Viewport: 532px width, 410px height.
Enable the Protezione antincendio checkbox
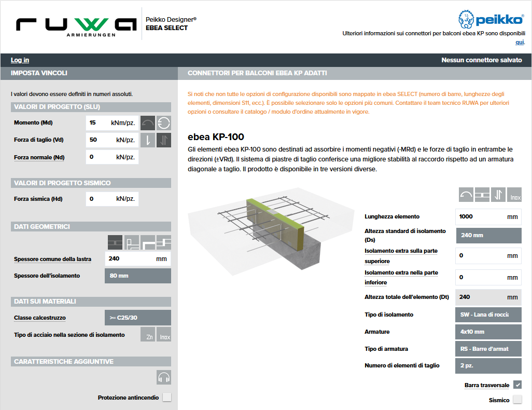tap(167, 397)
